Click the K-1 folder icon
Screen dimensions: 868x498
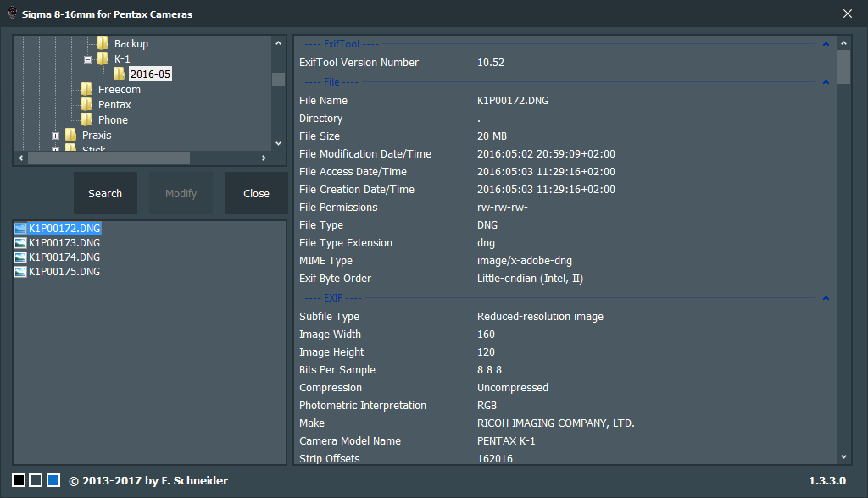pyautogui.click(x=103, y=58)
